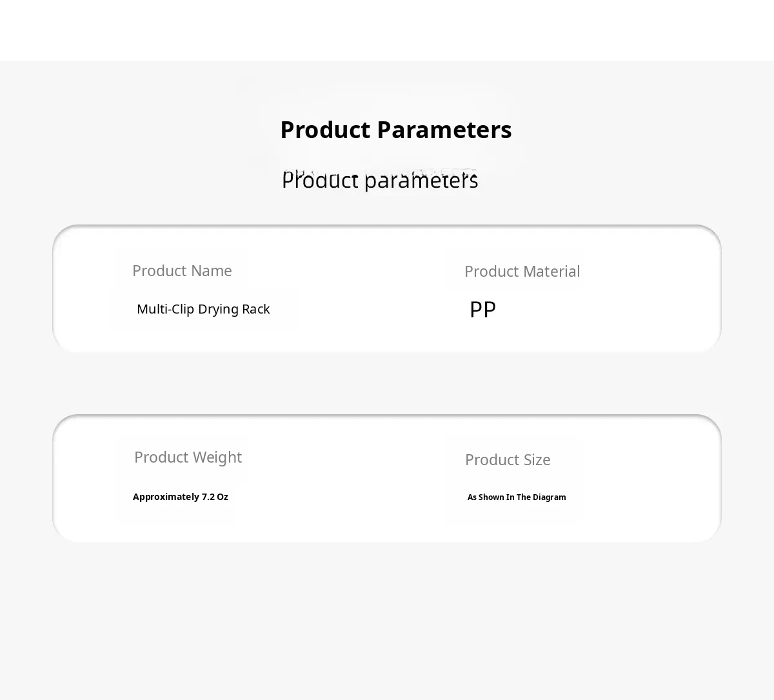Click the distorted "Product parameters" subtitle text
Screen dimensions: 774x700
pos(380,181)
